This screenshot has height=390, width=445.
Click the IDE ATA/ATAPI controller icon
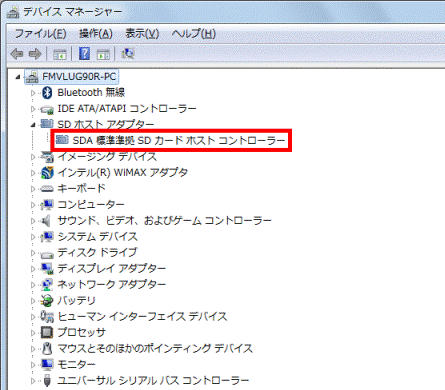(x=47, y=109)
